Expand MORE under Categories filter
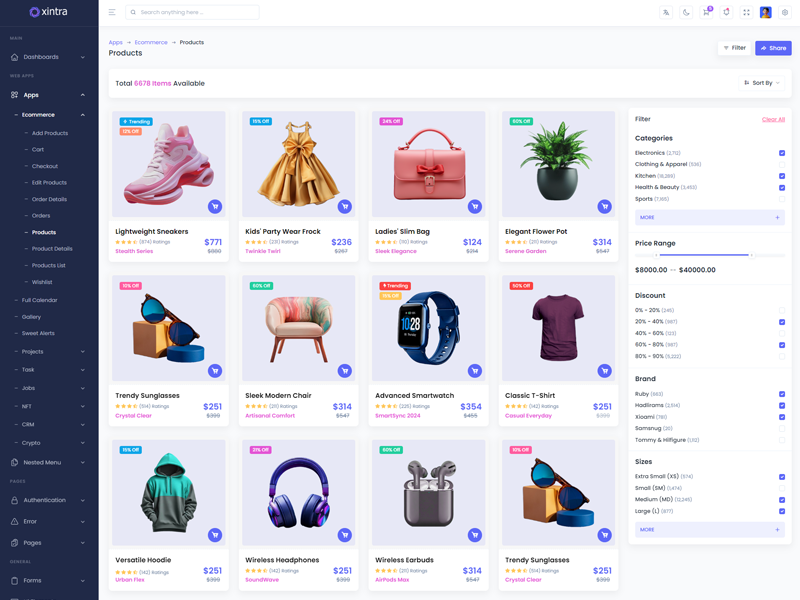The width and height of the screenshot is (800, 600). (x=709, y=217)
